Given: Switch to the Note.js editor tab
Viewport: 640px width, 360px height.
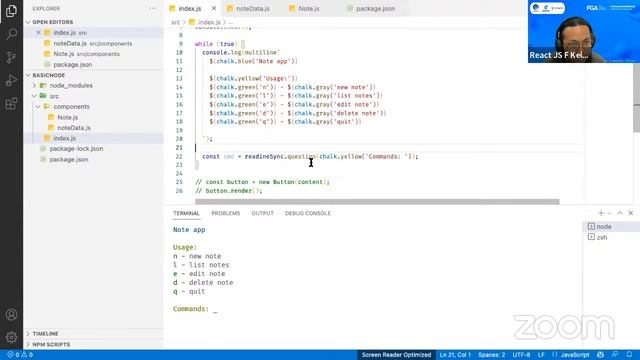Looking at the screenshot, I should pyautogui.click(x=304, y=9).
